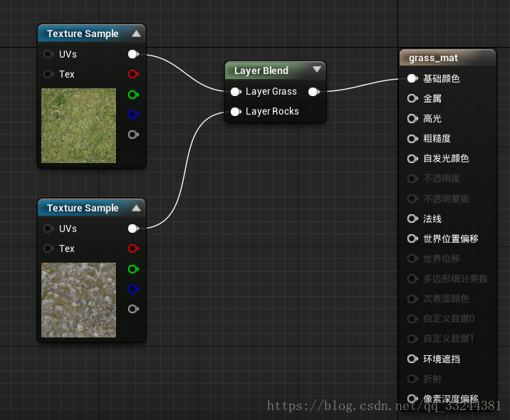Image resolution: width=510 pixels, height=420 pixels.
Task: Collapse the bottom Texture Sample node preview
Action: pos(136,208)
